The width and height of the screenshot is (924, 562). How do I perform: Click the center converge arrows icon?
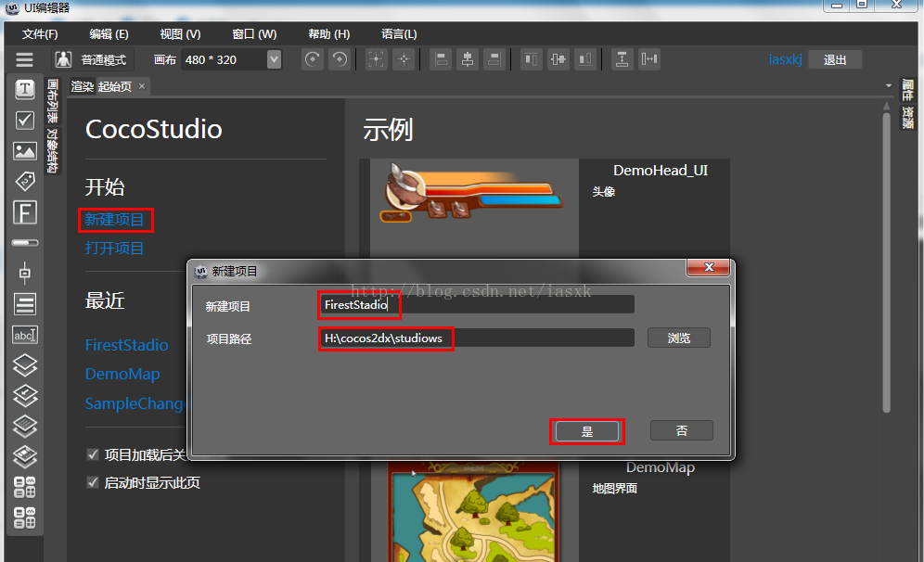click(x=404, y=59)
